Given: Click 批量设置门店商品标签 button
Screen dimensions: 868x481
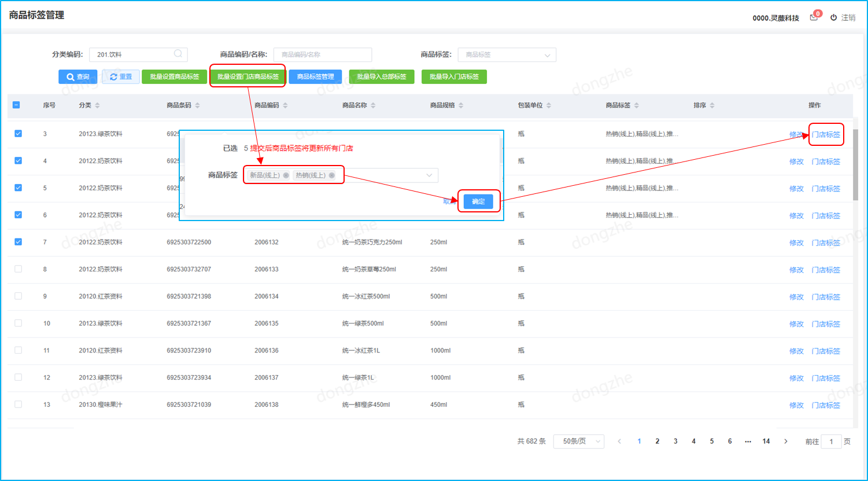Looking at the screenshot, I should pyautogui.click(x=248, y=76).
